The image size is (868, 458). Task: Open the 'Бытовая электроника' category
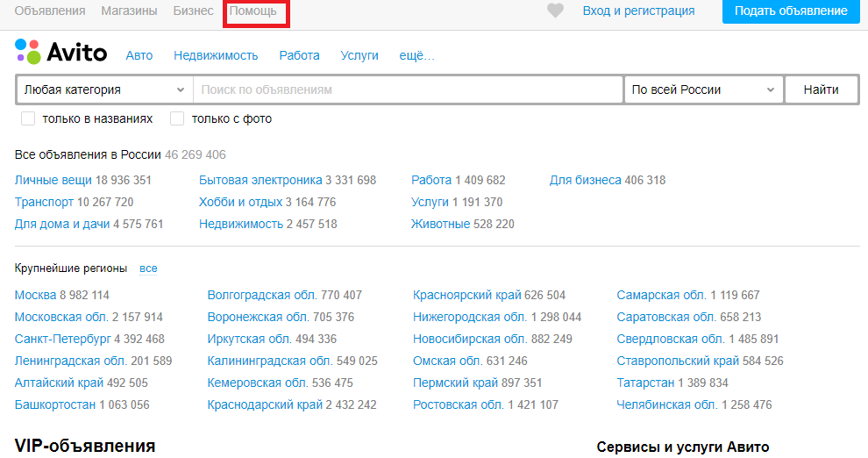point(260,180)
